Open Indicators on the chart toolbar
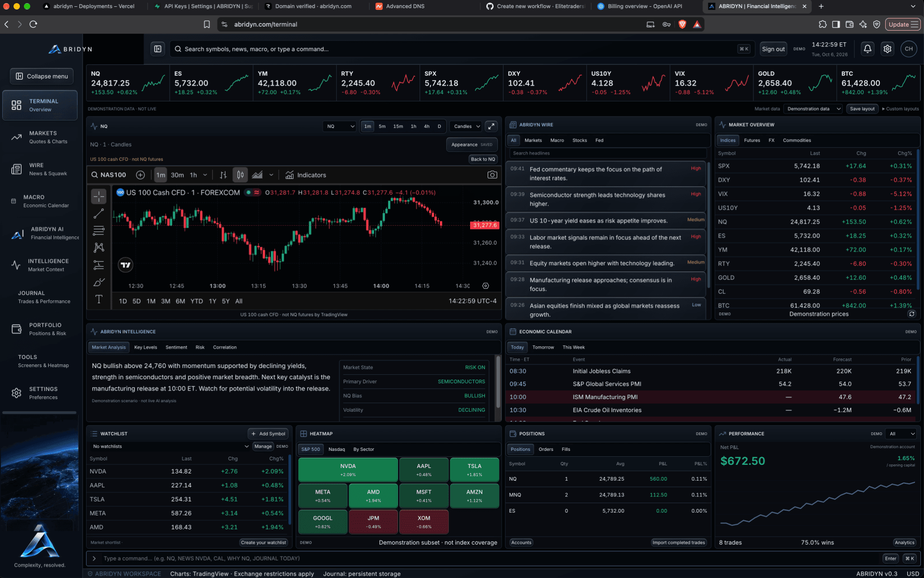924x578 pixels. (305, 175)
